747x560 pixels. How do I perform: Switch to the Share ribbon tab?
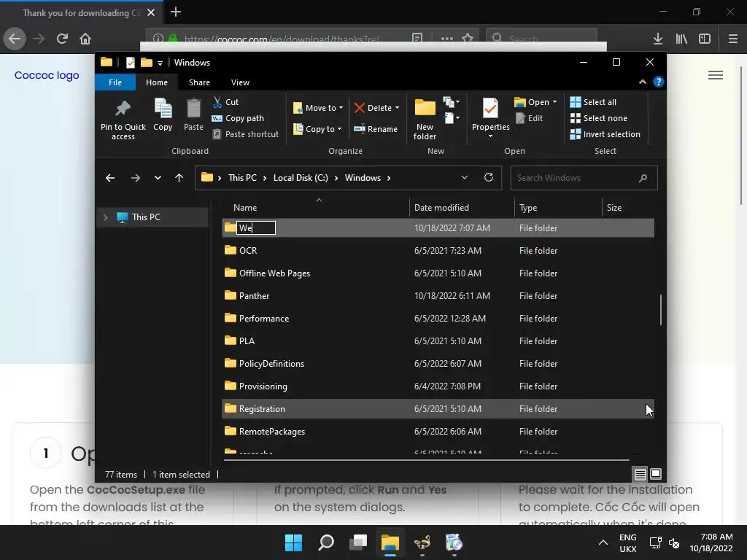[x=199, y=82]
